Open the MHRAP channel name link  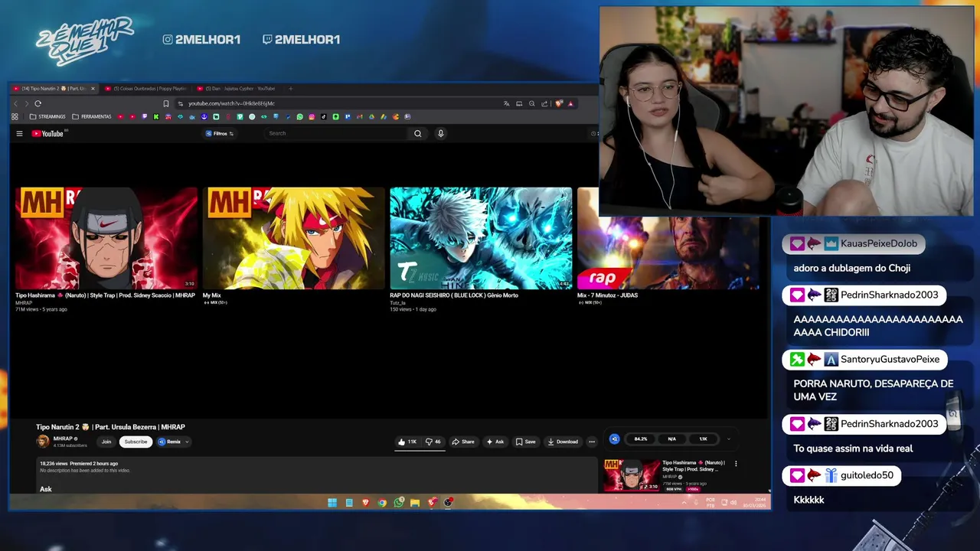[x=63, y=439]
